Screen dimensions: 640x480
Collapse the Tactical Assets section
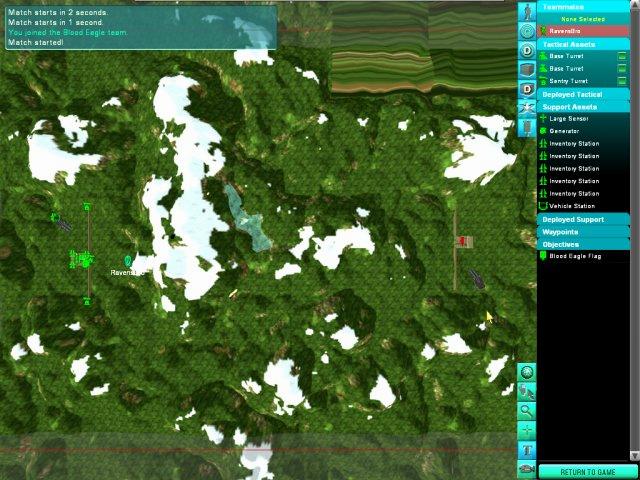click(583, 44)
